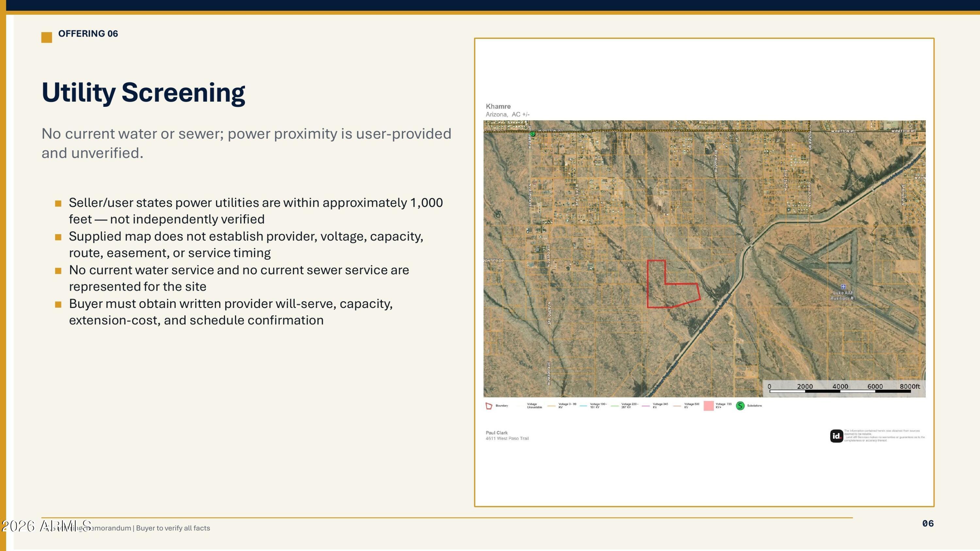Click the "Boundary" legend label
The width and height of the screenshot is (980, 551).
tap(502, 406)
